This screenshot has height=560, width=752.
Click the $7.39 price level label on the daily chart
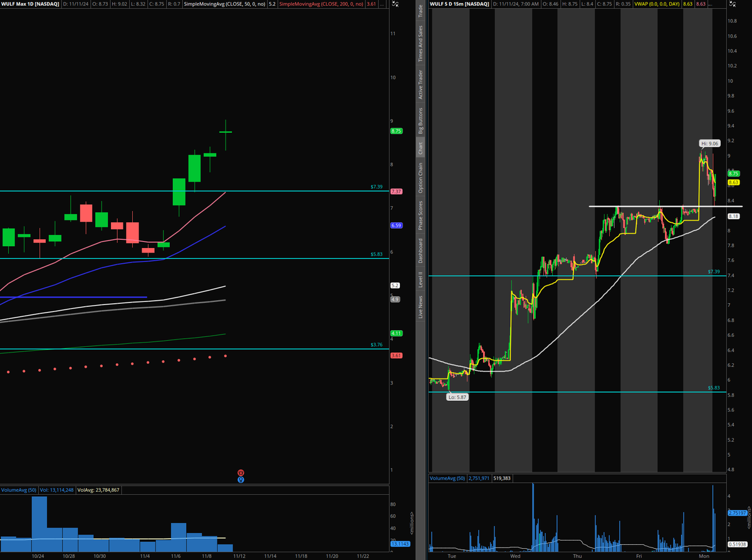[375, 187]
